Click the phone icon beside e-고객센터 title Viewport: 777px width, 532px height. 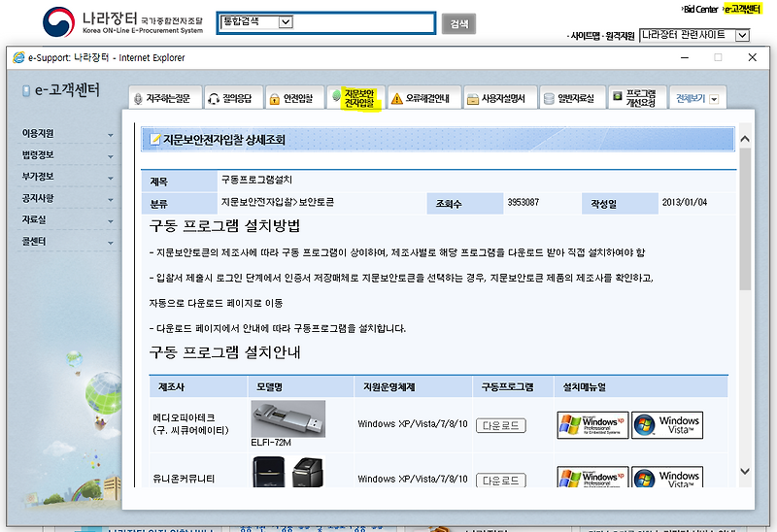(x=26, y=90)
